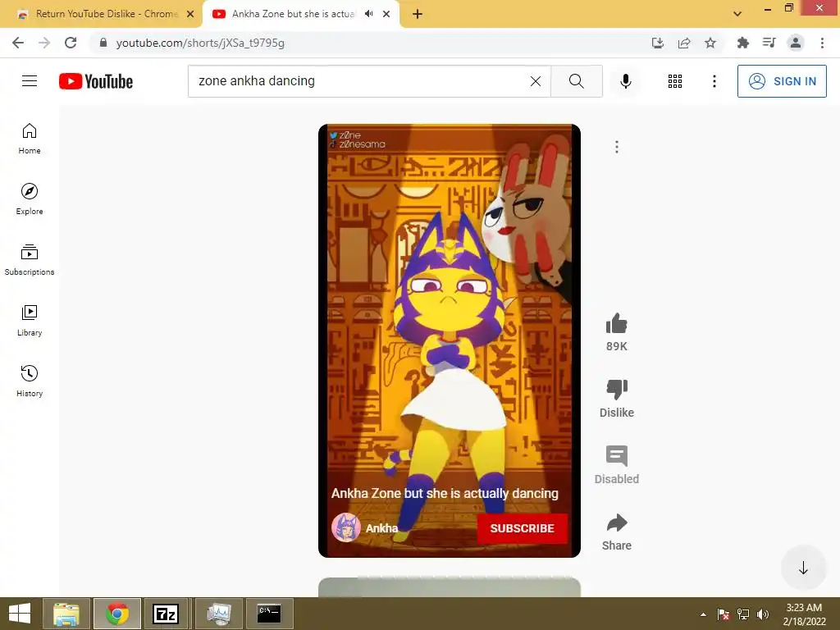Go forward in Chrome
This screenshot has width=840, height=630.
pyautogui.click(x=44, y=43)
